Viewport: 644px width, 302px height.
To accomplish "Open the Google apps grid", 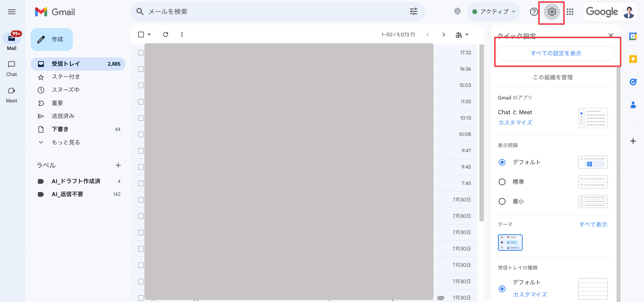I will (x=570, y=12).
